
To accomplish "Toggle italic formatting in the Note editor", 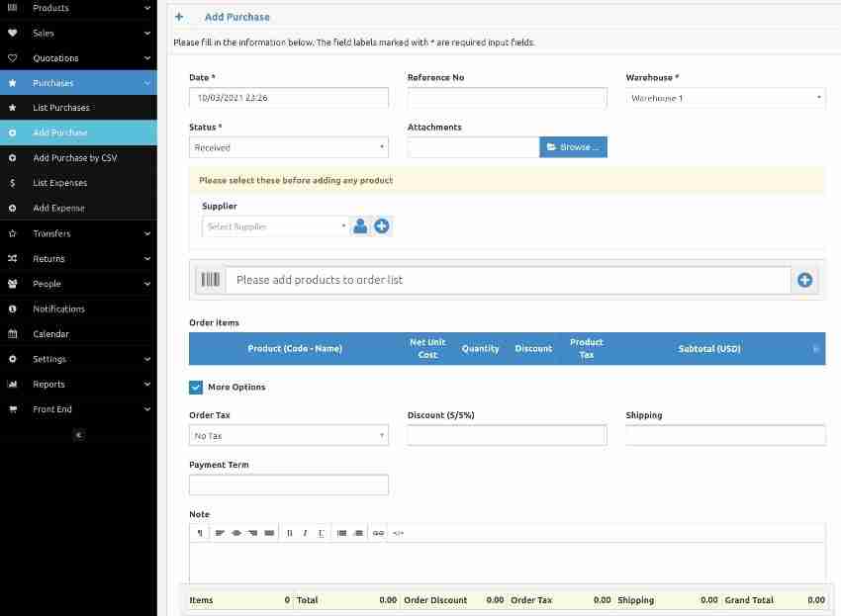I will click(x=305, y=533).
